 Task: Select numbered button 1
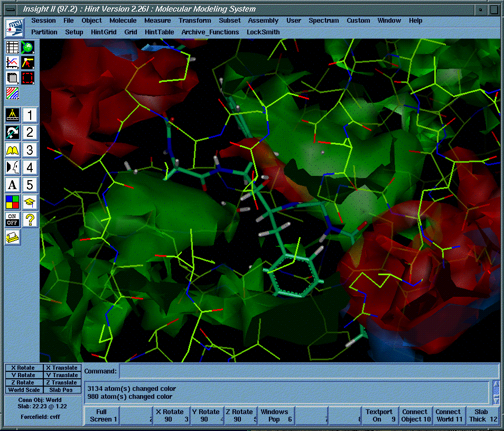click(30, 115)
